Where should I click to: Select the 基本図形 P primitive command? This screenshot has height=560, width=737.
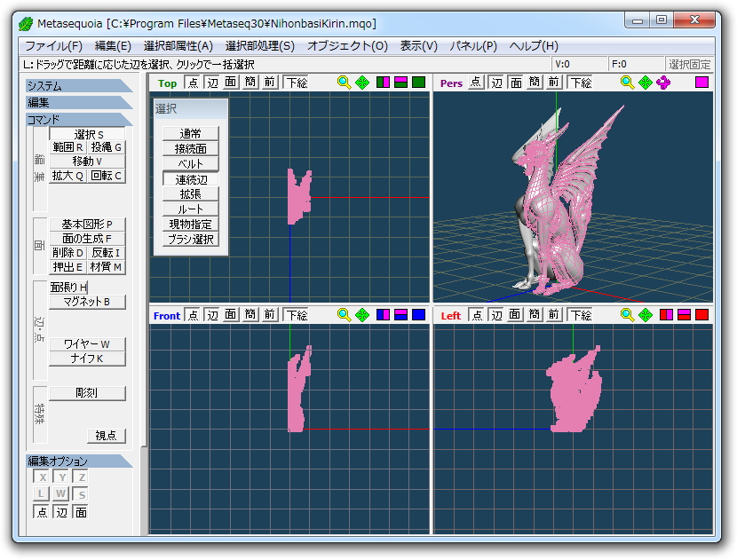point(87,225)
